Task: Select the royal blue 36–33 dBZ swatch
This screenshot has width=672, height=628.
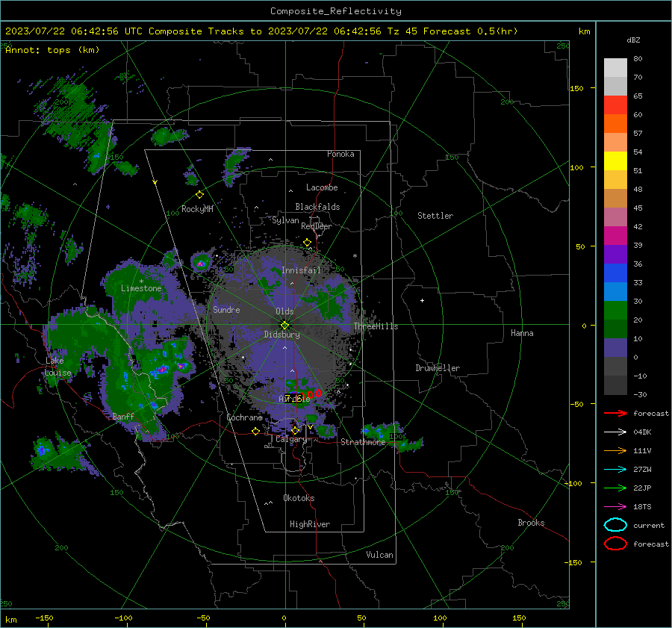Action: coord(615,273)
